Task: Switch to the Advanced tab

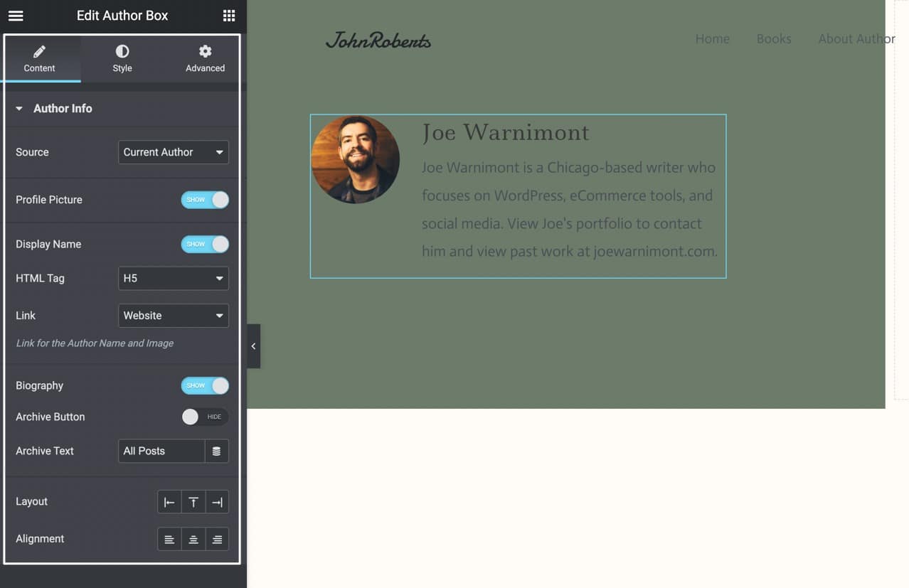Action: coord(205,57)
